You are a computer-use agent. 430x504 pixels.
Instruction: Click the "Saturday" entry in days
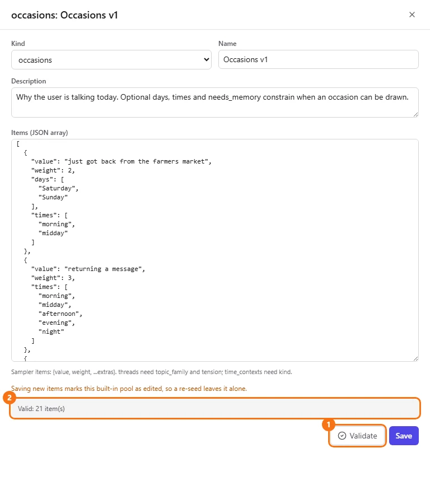click(x=58, y=188)
